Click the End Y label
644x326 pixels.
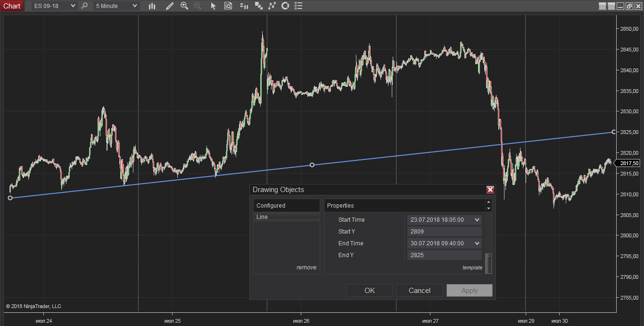pyautogui.click(x=346, y=255)
